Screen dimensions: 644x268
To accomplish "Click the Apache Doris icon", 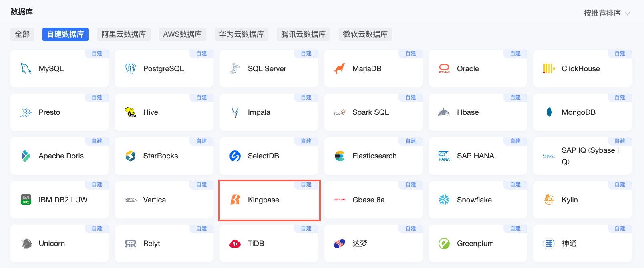I will [26, 156].
